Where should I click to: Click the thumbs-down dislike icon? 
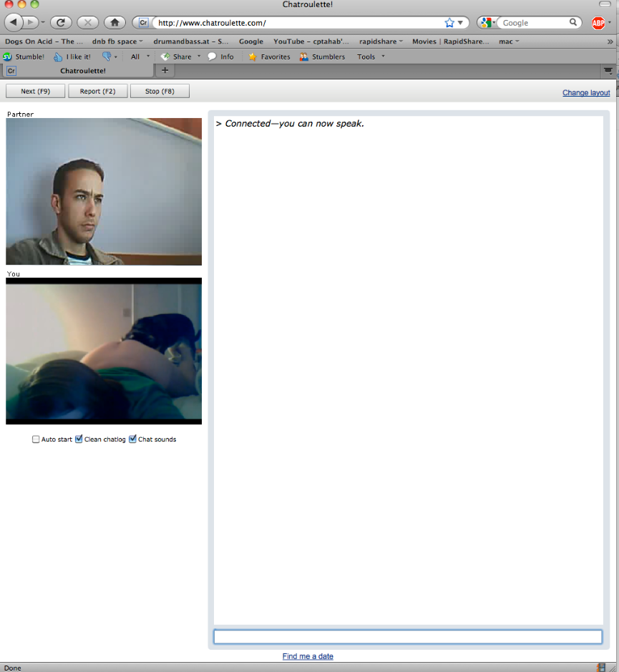[107, 57]
